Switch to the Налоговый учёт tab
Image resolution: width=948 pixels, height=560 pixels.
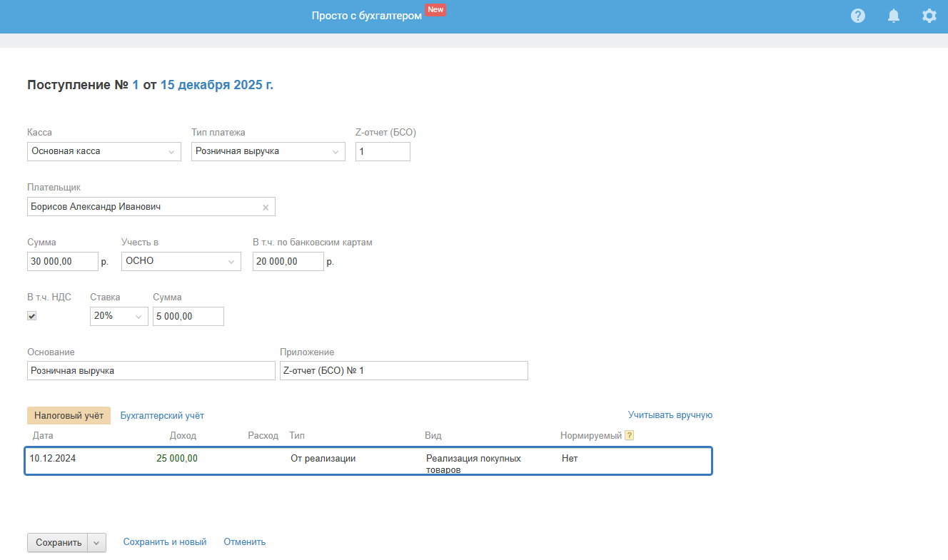pyautogui.click(x=69, y=416)
